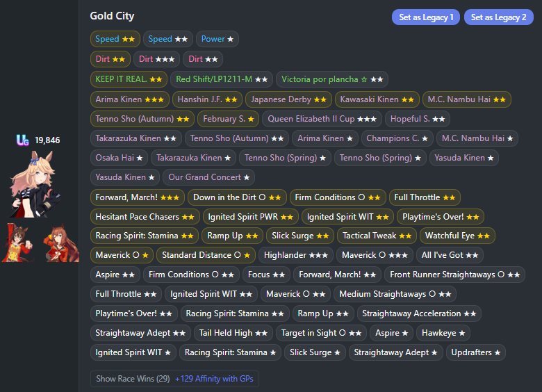Click the 19,846 score value
This screenshot has width=542, height=392.
click(47, 140)
